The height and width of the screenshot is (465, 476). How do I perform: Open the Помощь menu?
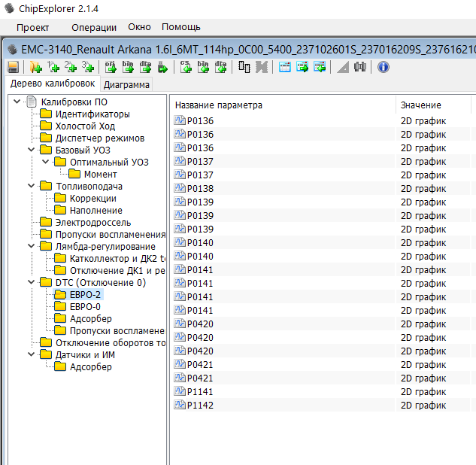(x=180, y=27)
